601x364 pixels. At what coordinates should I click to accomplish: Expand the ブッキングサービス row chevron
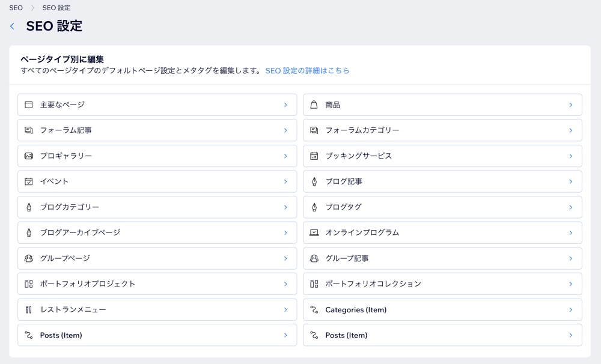tap(571, 156)
